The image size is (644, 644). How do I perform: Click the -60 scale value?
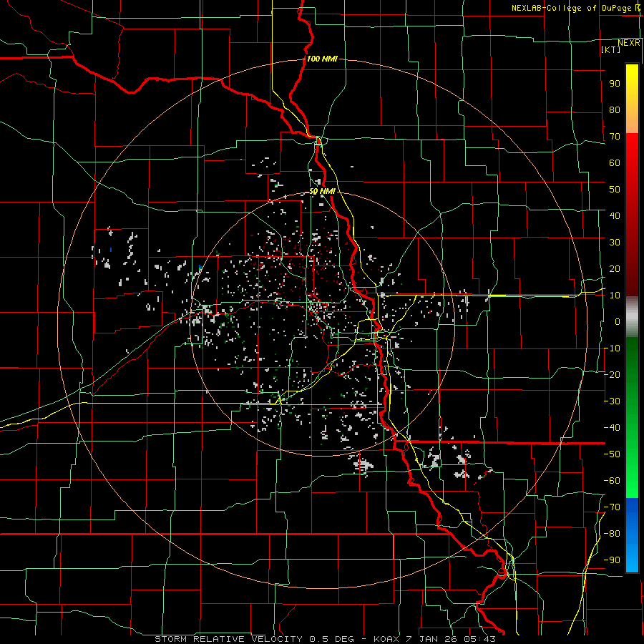click(612, 481)
